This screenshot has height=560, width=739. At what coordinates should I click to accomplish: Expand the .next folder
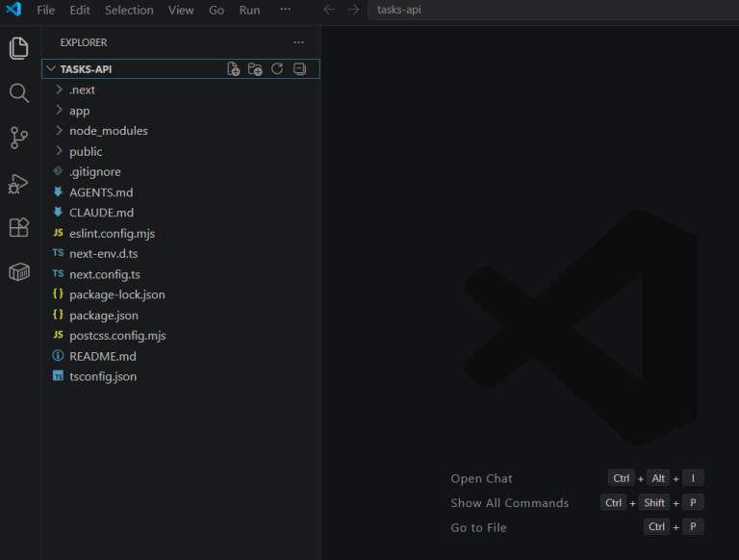click(59, 89)
